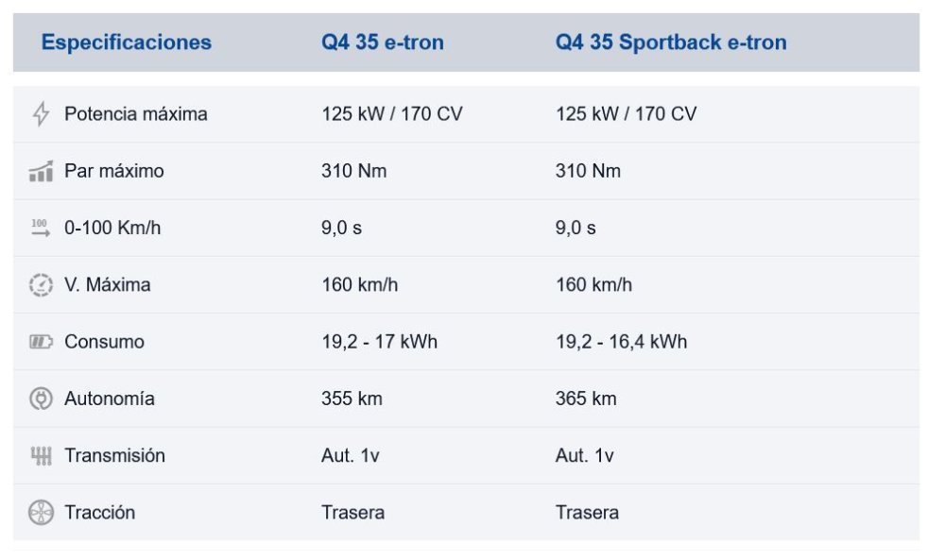Click the bar chart Par máximo icon
945x560 pixels.
click(41, 172)
